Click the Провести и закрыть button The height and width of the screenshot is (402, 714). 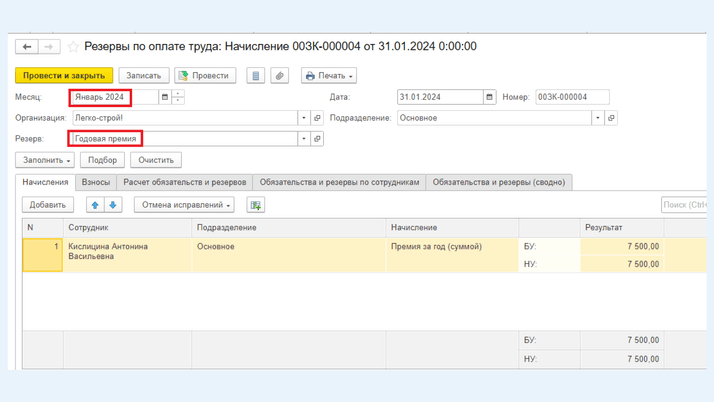(x=64, y=76)
